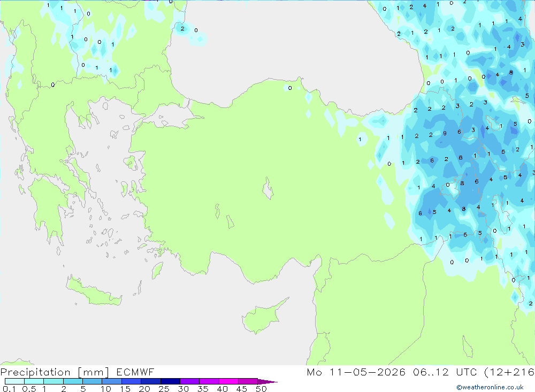Click the legend value label '20'

[144, 389]
